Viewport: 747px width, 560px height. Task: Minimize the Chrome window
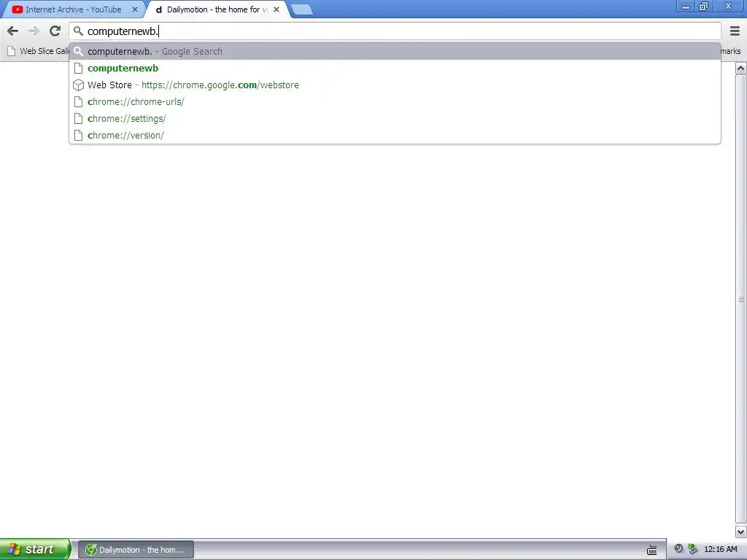pos(686,7)
